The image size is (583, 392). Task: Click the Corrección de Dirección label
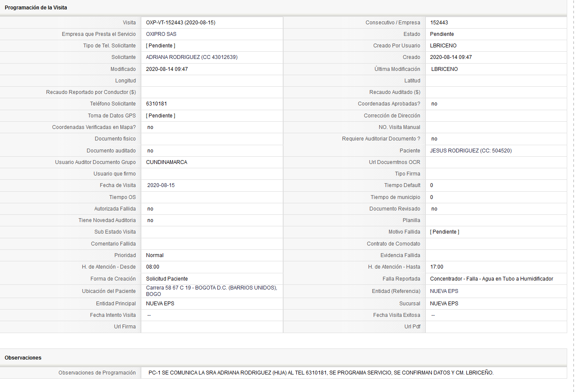click(x=392, y=116)
